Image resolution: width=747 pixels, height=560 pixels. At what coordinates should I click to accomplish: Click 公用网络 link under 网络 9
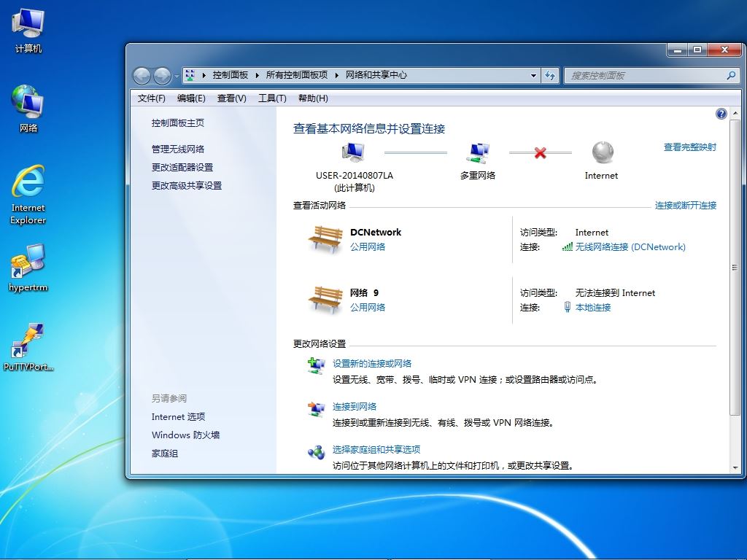(x=368, y=307)
